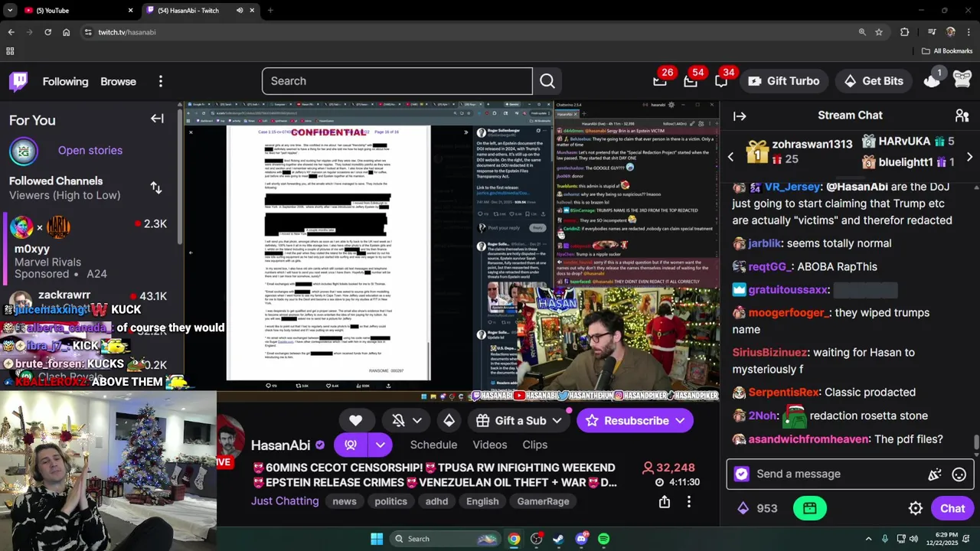Go to the Following tab
Viewport: 980px width, 551px height.
[65, 81]
